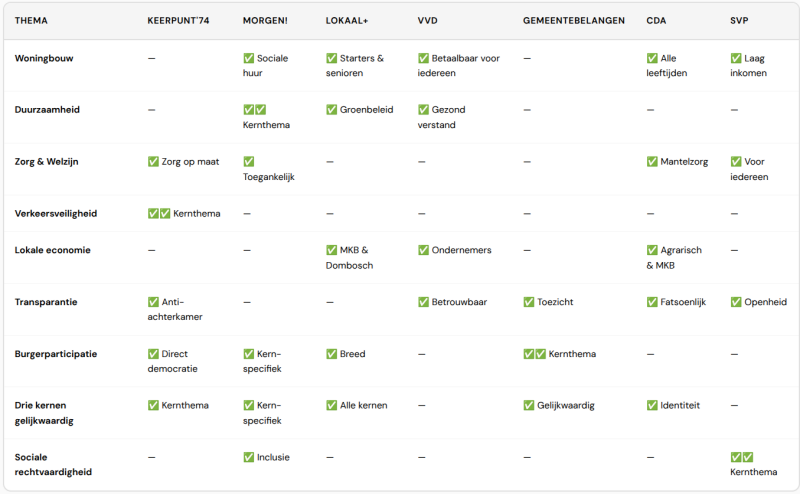
Task: Select the "Burgerparticipatie" row label
Action: coord(56,354)
